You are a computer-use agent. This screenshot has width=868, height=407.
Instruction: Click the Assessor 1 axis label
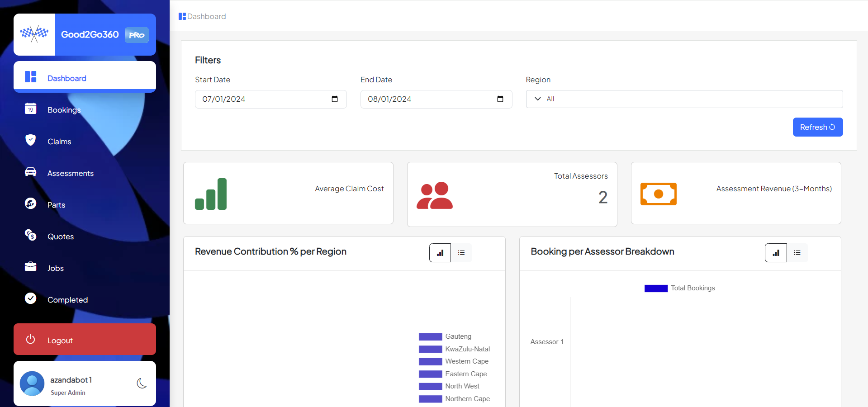[x=547, y=342]
